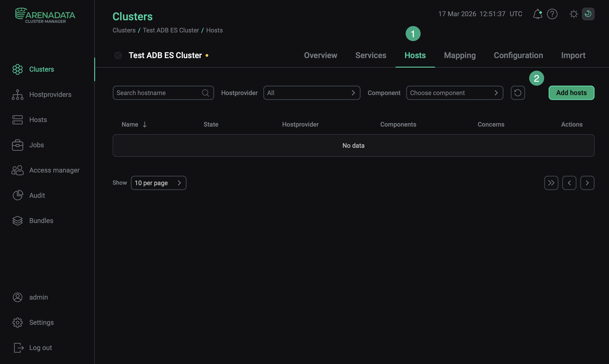The height and width of the screenshot is (364, 609).
Task: Toggle dark mode with the moon icon
Action: click(588, 14)
